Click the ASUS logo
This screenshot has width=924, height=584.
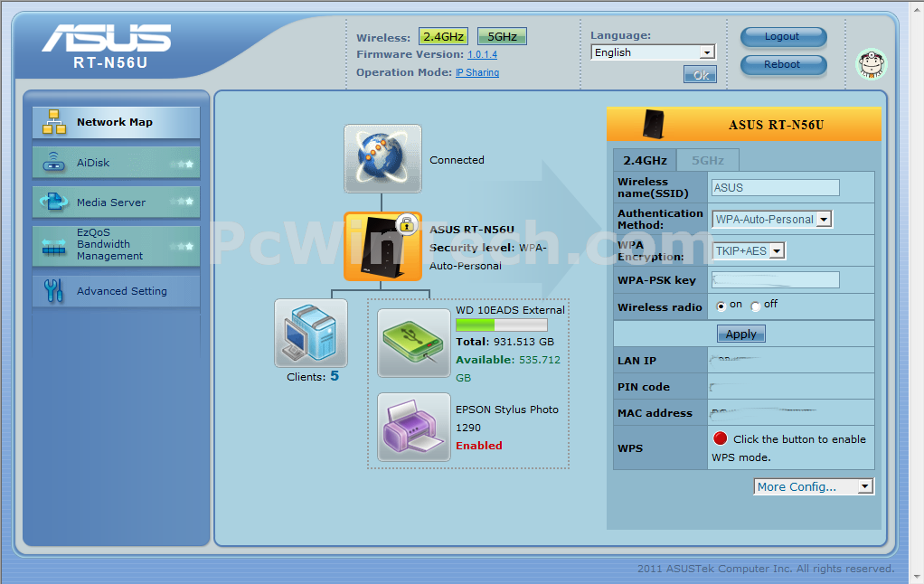click(107, 38)
